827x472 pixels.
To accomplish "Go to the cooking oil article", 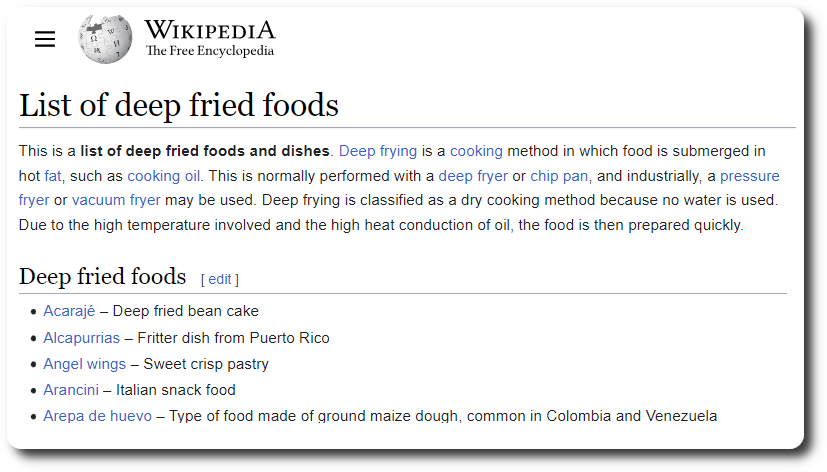I will [x=164, y=175].
